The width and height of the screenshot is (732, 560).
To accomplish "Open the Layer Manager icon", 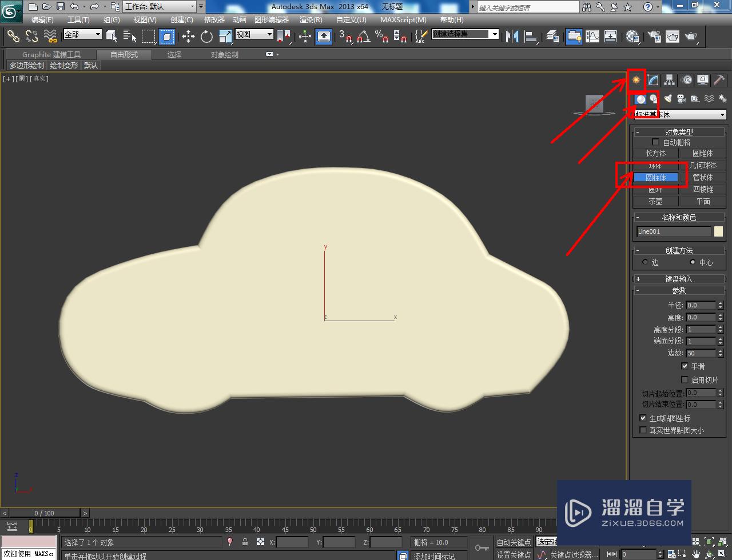I will [x=552, y=37].
